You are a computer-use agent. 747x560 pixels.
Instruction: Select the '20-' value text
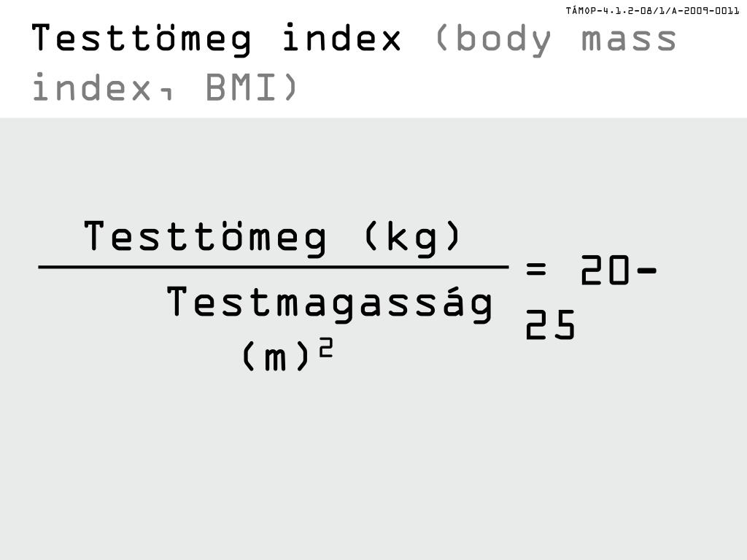pos(619,270)
